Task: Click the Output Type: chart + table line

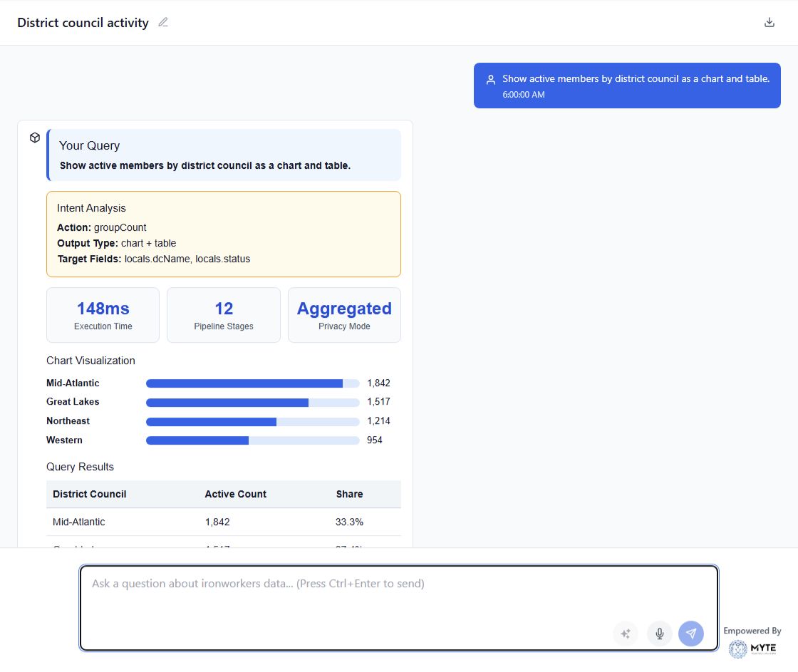Action: (117, 243)
